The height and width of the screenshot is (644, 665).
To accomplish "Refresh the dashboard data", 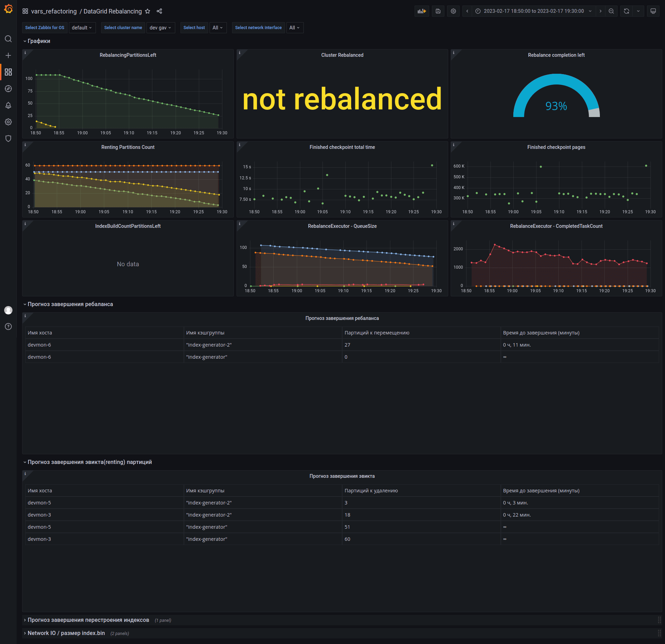I will pos(626,11).
